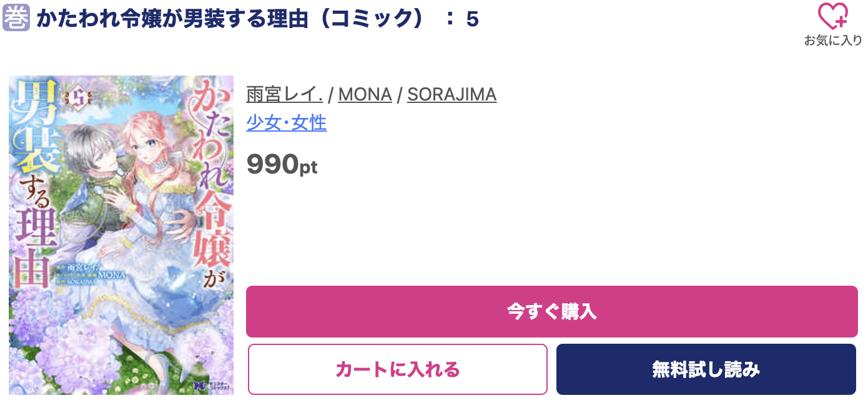868x403 pixels.
Task: Open author 雨宮レイ. link
Action: tap(284, 94)
